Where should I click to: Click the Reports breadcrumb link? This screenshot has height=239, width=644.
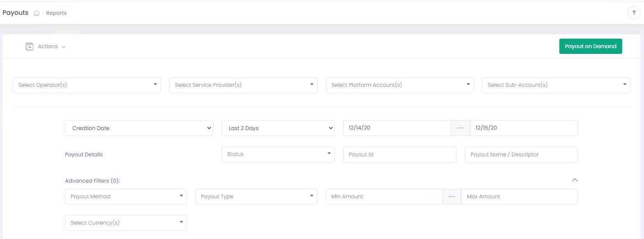coord(56,13)
